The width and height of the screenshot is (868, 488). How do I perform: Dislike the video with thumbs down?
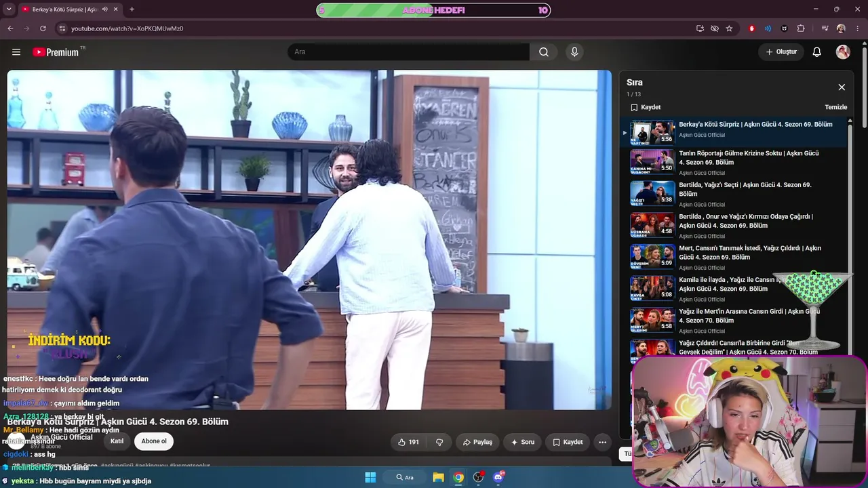click(439, 442)
